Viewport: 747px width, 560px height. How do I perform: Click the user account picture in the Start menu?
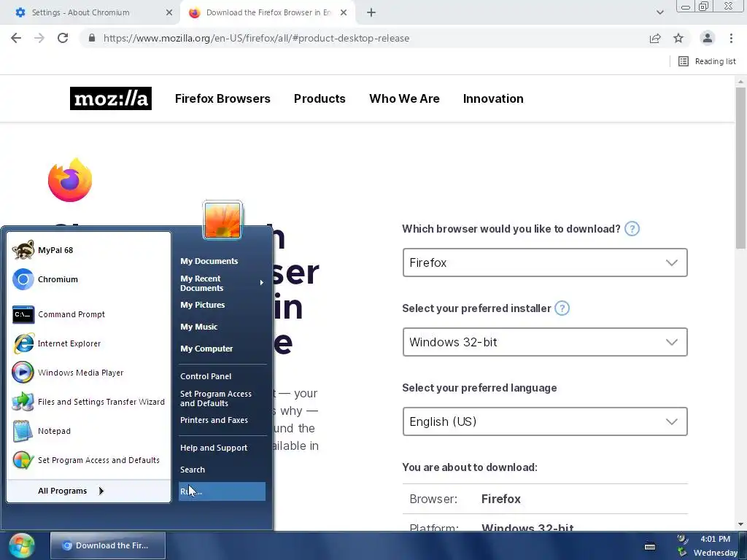(x=222, y=220)
